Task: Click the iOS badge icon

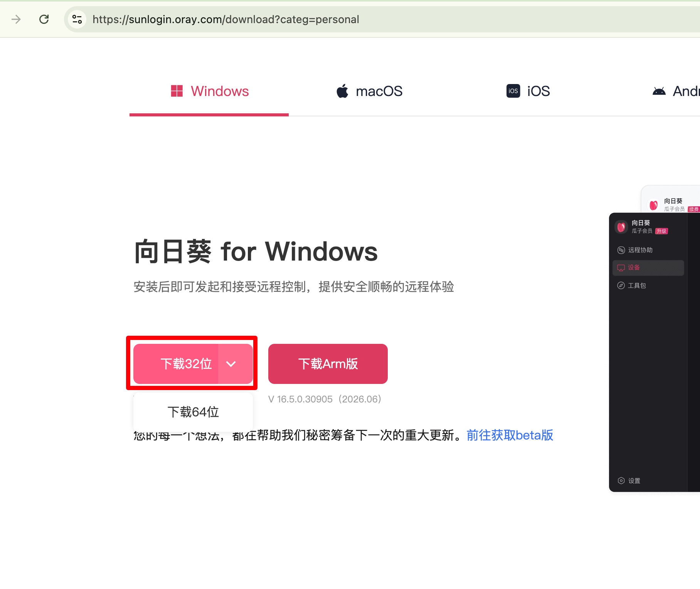Action: 513,91
